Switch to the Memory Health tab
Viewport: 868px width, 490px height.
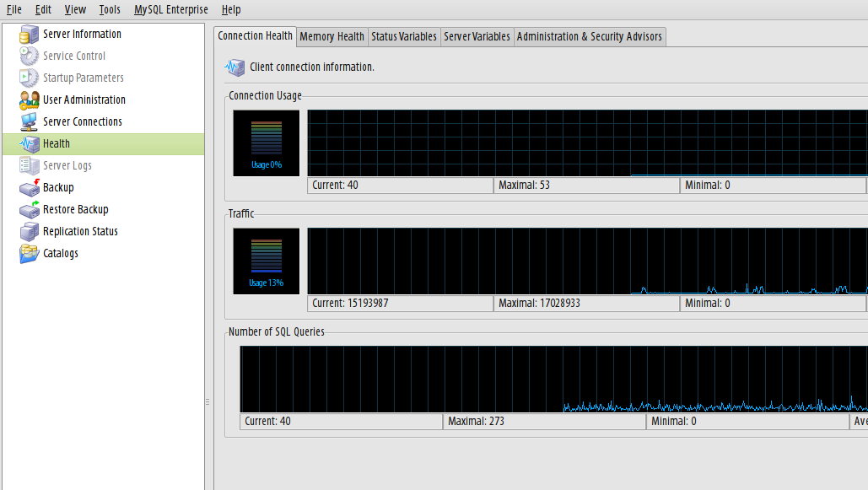[332, 37]
